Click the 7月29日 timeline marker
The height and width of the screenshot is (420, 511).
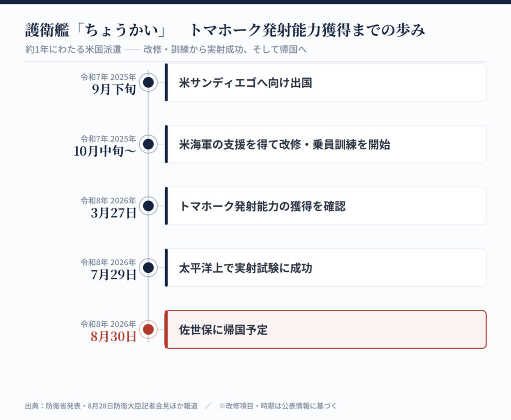point(148,267)
